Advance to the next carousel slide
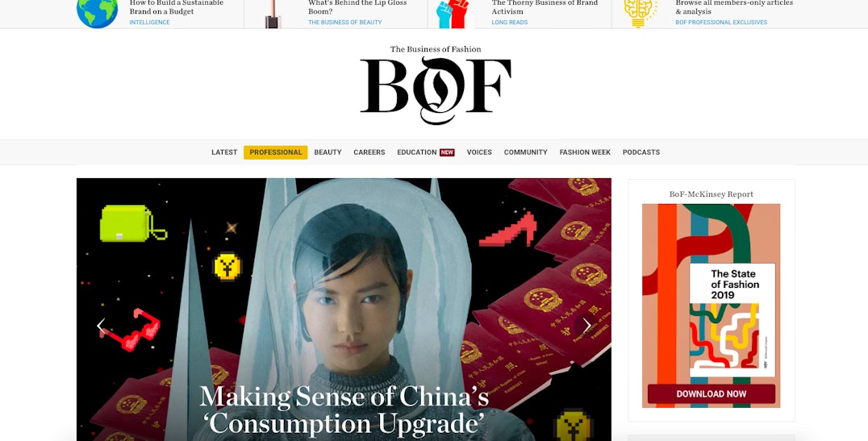The height and width of the screenshot is (441, 868). pos(586,326)
